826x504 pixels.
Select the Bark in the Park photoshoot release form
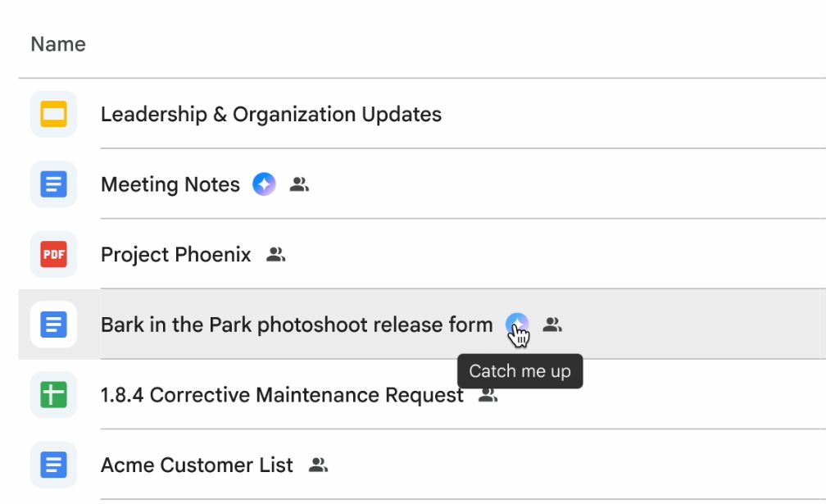[295, 325]
